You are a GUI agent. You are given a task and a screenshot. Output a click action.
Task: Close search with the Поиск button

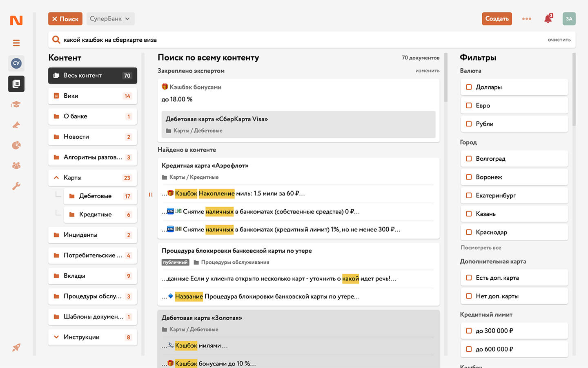[x=65, y=19]
